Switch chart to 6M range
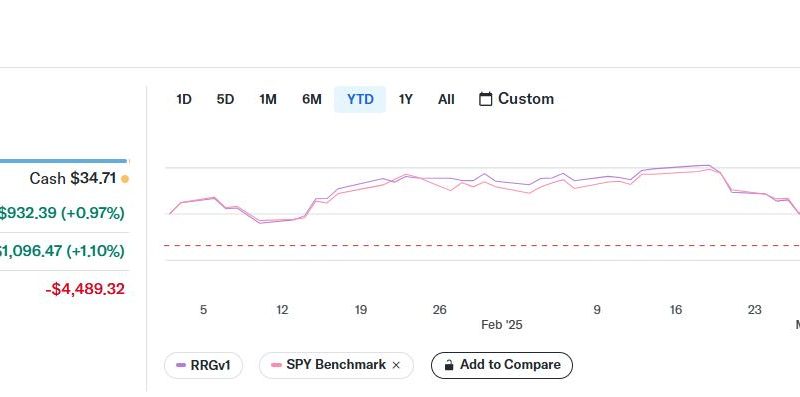This screenshot has height=397, width=800. click(312, 100)
